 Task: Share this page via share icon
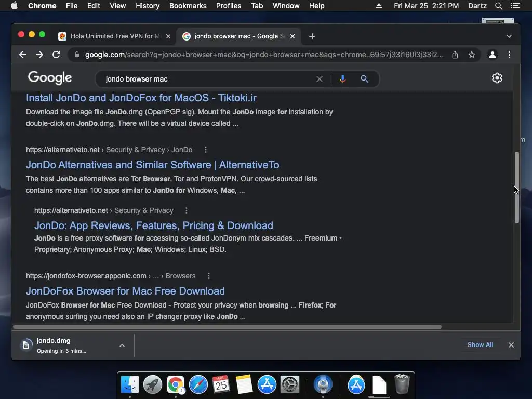(x=455, y=55)
